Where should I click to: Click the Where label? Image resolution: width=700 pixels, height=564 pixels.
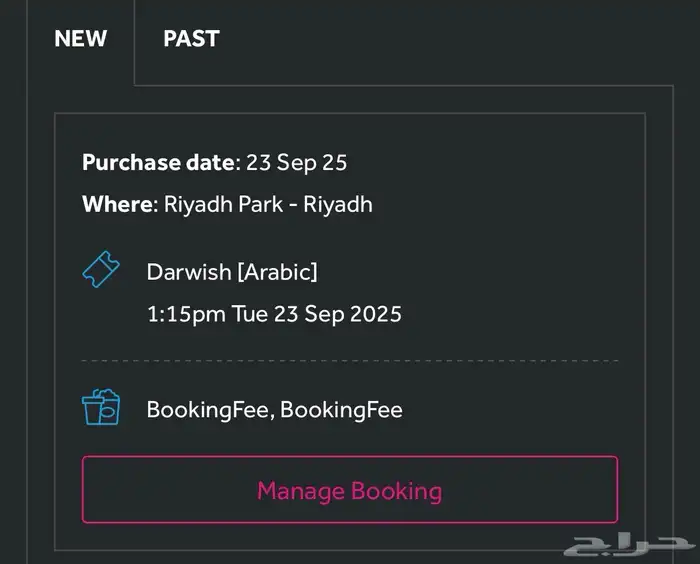pos(119,204)
